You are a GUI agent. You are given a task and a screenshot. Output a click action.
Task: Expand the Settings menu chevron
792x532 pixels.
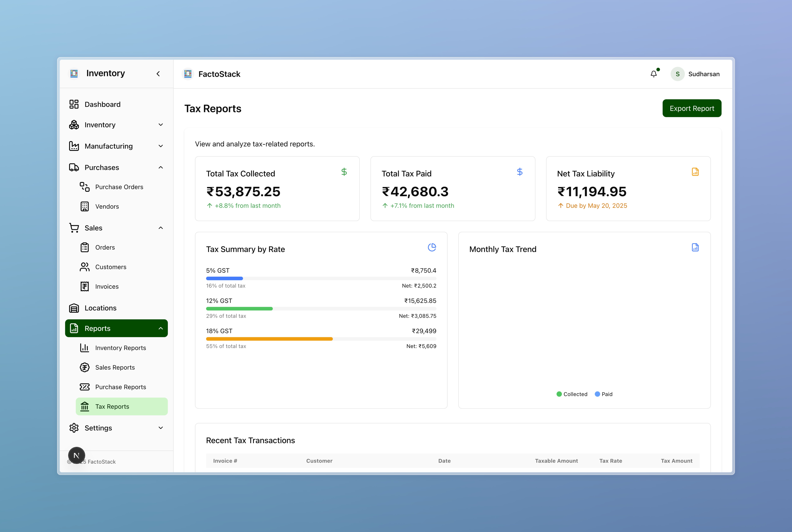point(161,428)
